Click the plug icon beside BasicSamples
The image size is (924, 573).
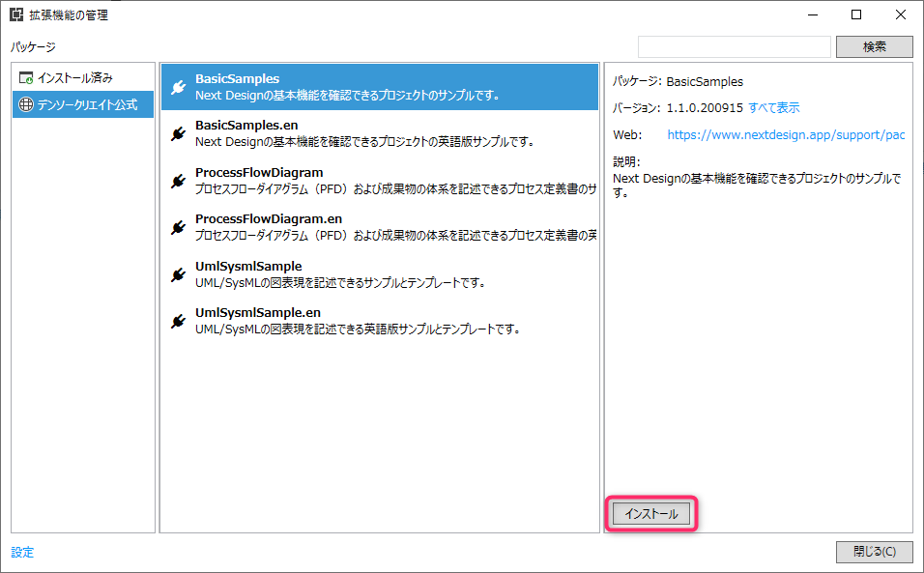click(179, 87)
